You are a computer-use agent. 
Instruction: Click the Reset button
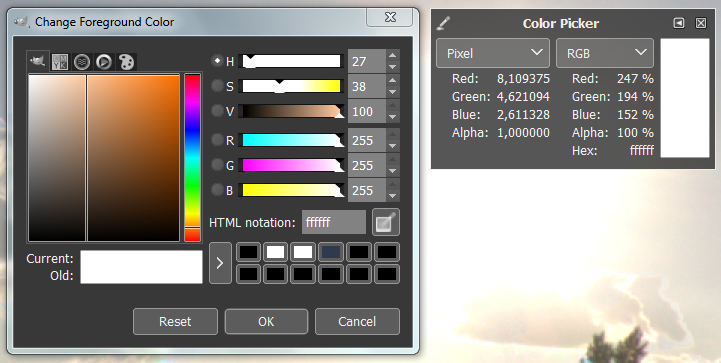tap(175, 321)
